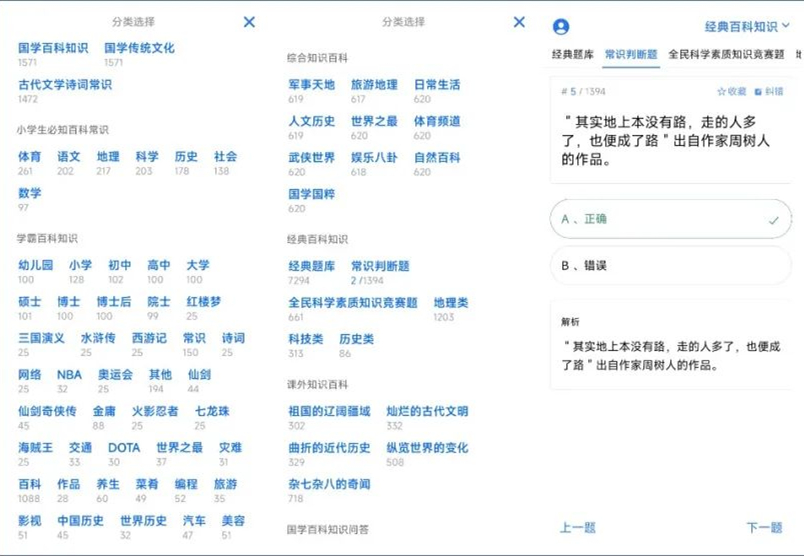This screenshot has height=556, width=804.
Task: Select the 体育频道 category
Action: (437, 121)
